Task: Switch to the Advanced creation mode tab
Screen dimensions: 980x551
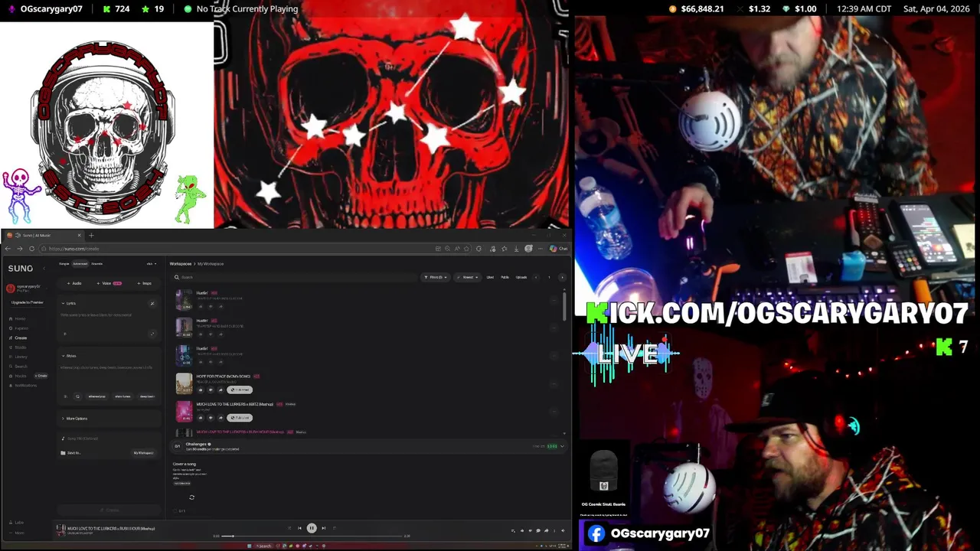Action: 80,263
